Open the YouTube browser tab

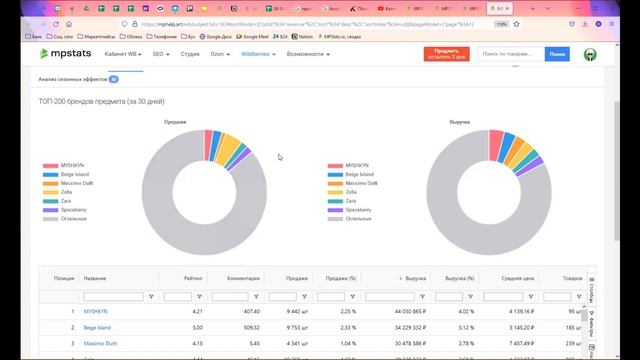[x=387, y=8]
